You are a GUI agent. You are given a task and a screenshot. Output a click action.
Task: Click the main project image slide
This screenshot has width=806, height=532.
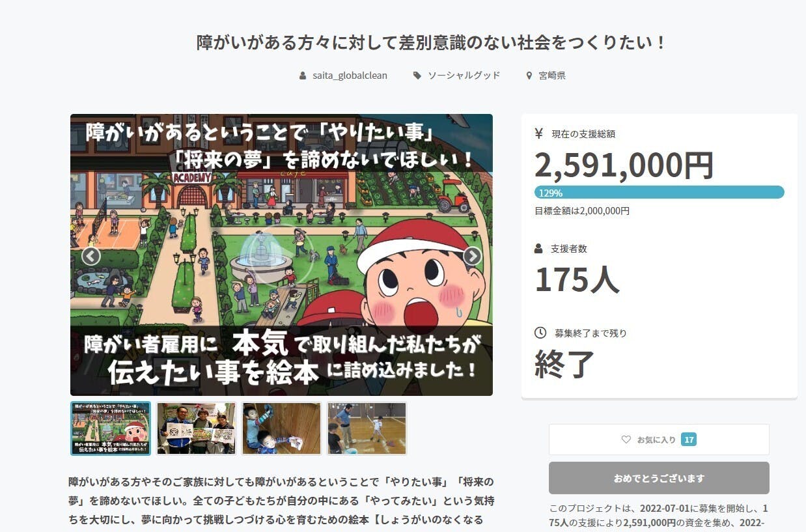click(x=281, y=255)
